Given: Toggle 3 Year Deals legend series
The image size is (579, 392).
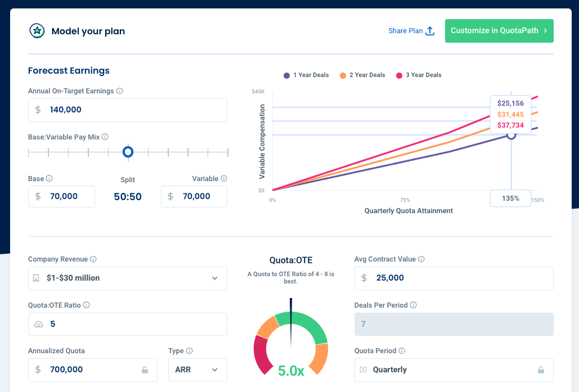Looking at the screenshot, I should [419, 75].
